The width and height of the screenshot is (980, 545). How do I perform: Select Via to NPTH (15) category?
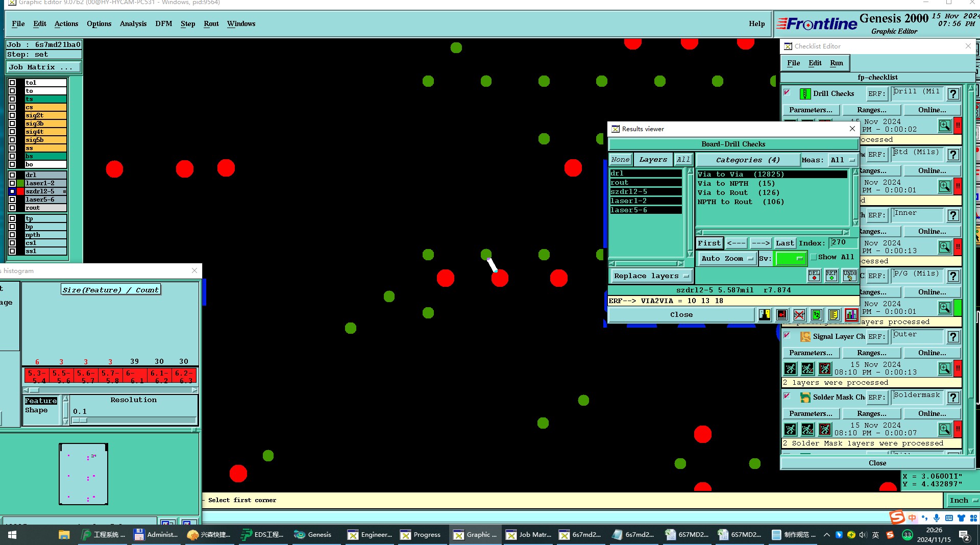click(736, 184)
